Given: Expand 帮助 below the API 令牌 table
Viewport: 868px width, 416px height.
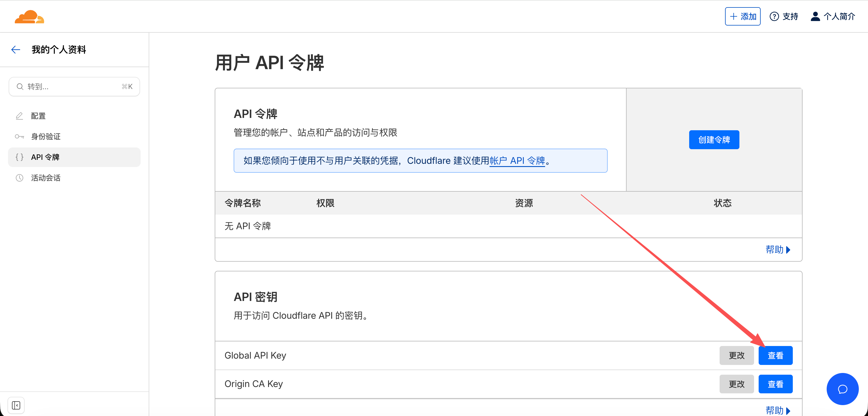Looking at the screenshot, I should pos(778,250).
